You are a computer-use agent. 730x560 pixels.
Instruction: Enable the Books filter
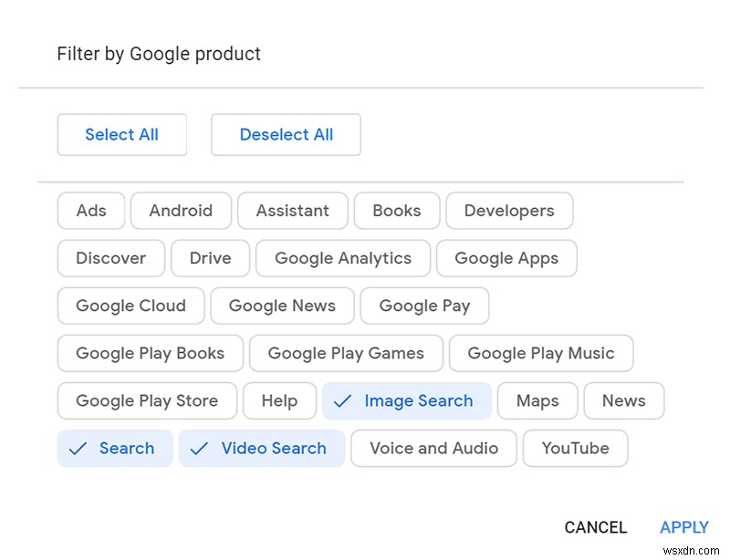[x=396, y=211]
